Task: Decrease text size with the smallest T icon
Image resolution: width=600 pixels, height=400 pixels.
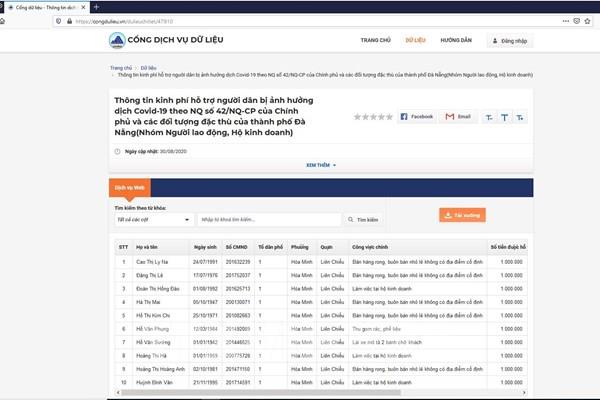Action: [489, 117]
